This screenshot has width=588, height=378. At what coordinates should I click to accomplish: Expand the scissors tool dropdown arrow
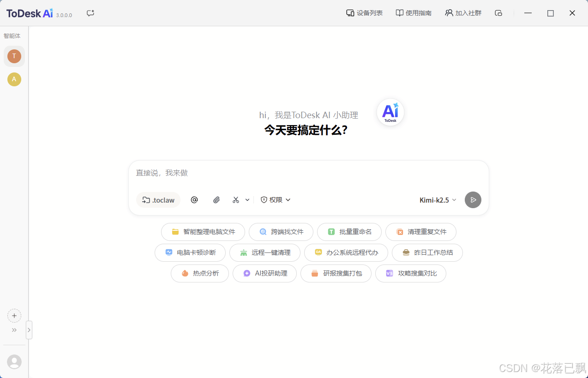coord(247,200)
